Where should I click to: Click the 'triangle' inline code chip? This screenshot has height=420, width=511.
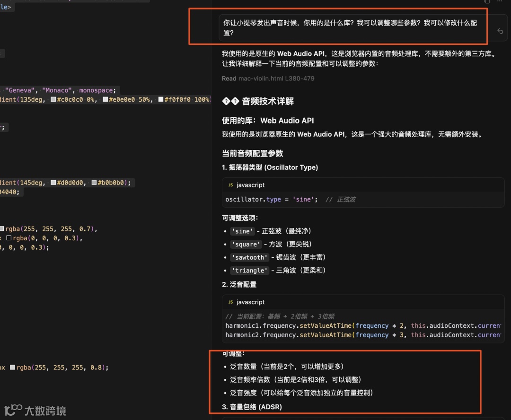click(x=250, y=271)
